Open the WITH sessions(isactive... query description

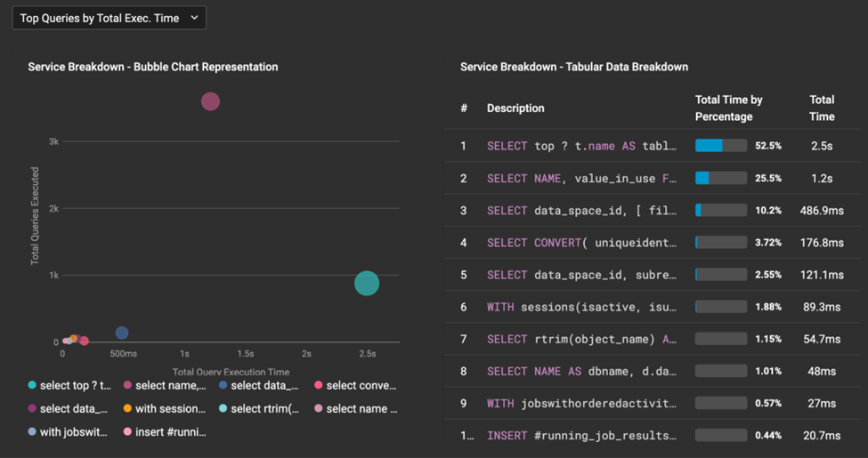tap(581, 307)
